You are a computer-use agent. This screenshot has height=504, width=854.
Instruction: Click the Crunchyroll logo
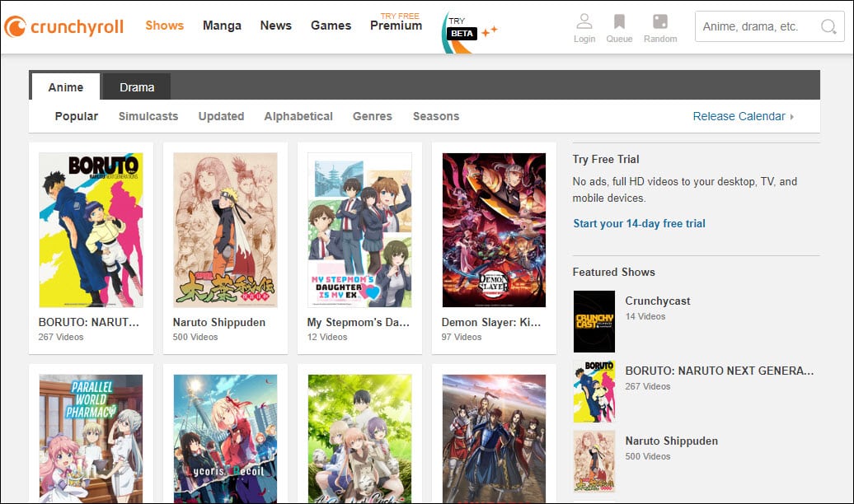click(x=63, y=26)
